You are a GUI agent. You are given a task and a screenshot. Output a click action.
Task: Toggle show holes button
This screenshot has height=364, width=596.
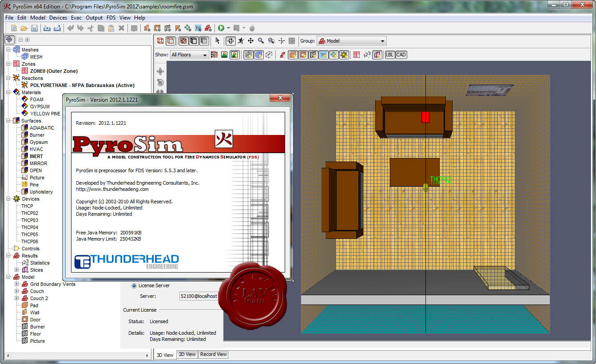point(303,55)
